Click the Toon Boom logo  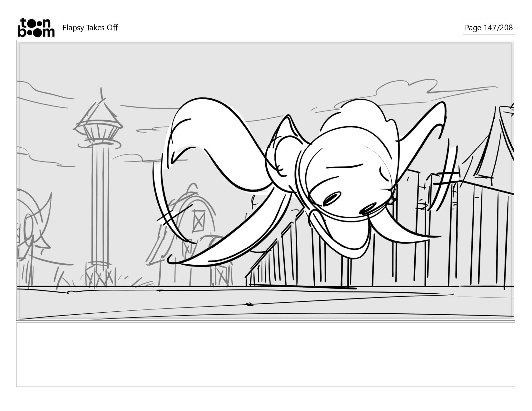click(36, 27)
